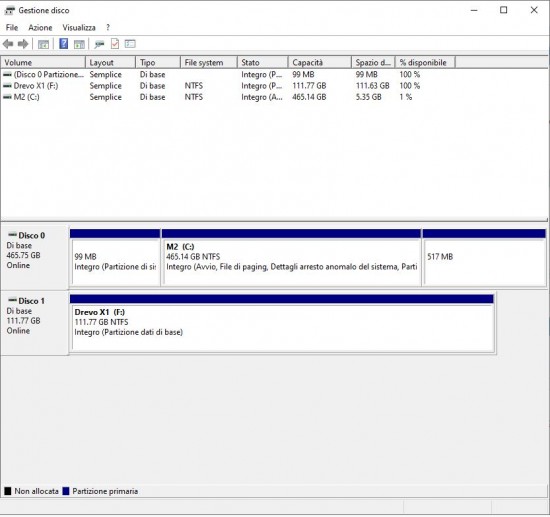Click the Forward arrow toolbar icon
Viewport: 550px width, 517px height.
click(x=23, y=44)
